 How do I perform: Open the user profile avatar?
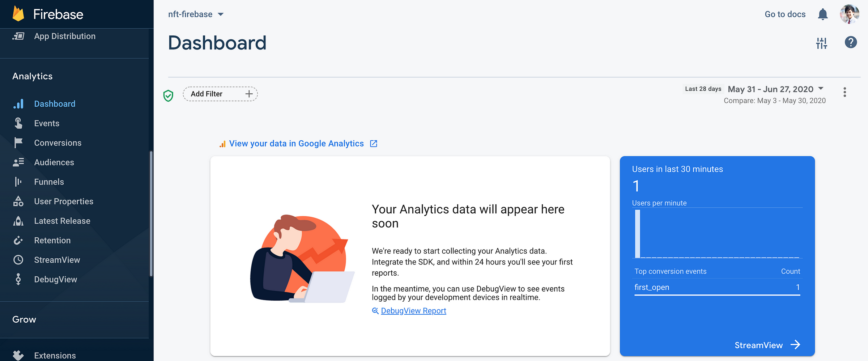(850, 14)
